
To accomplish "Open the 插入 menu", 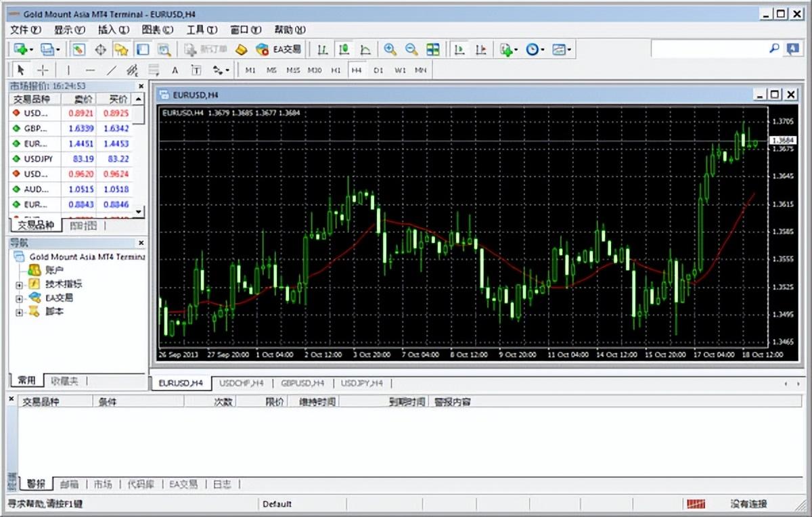I will (114, 30).
